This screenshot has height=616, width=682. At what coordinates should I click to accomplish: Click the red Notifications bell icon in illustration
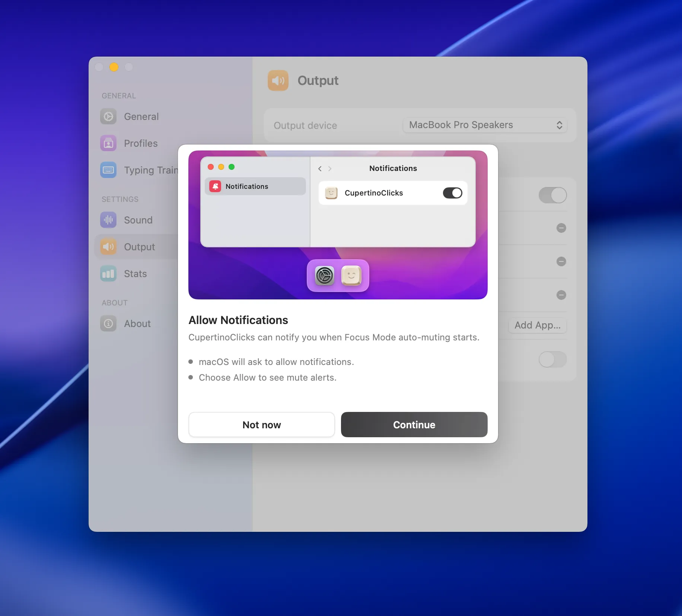[x=215, y=186]
